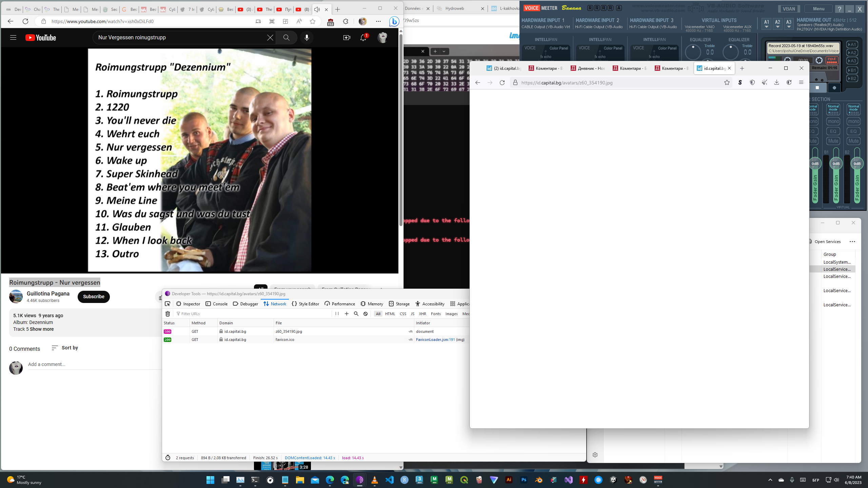Toggle EQ on the B1 bus
Image resolution: width=868 pixels, height=488 pixels.
[x=833, y=131]
